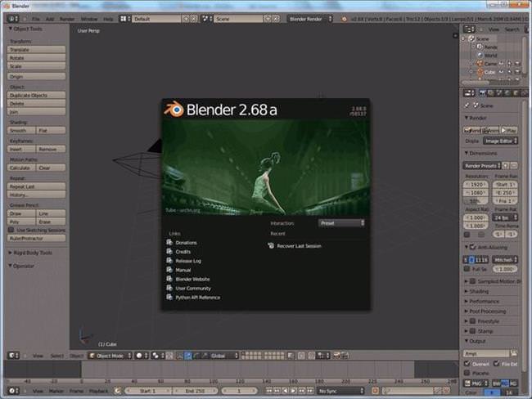Toggle Cube renderability camera icon in outliner

517,72
